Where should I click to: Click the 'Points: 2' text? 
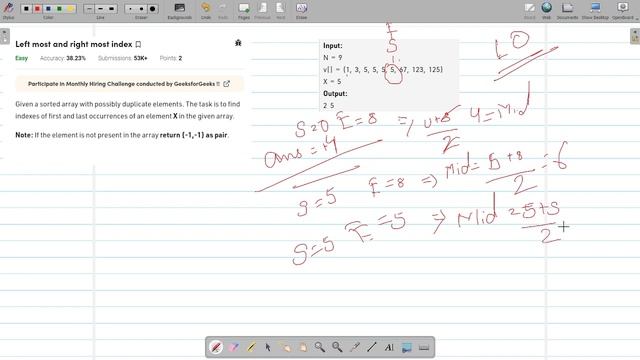(171, 58)
